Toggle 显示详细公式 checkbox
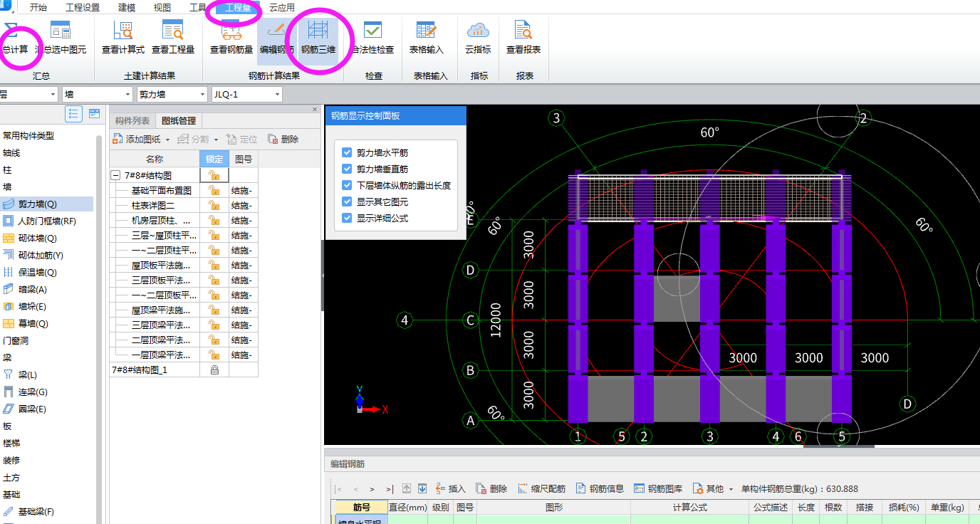The image size is (980, 524). tap(347, 219)
